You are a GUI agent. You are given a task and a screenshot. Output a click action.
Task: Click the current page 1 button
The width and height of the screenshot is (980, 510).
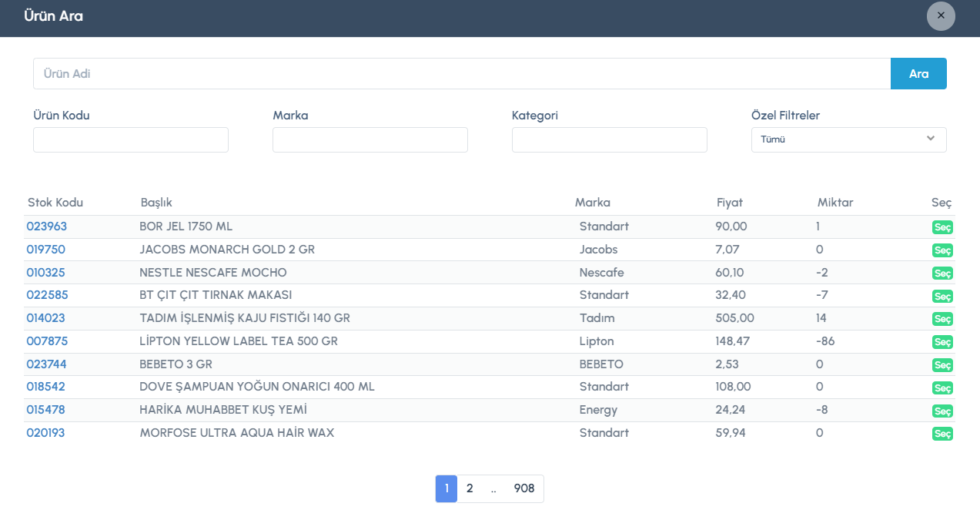447,488
